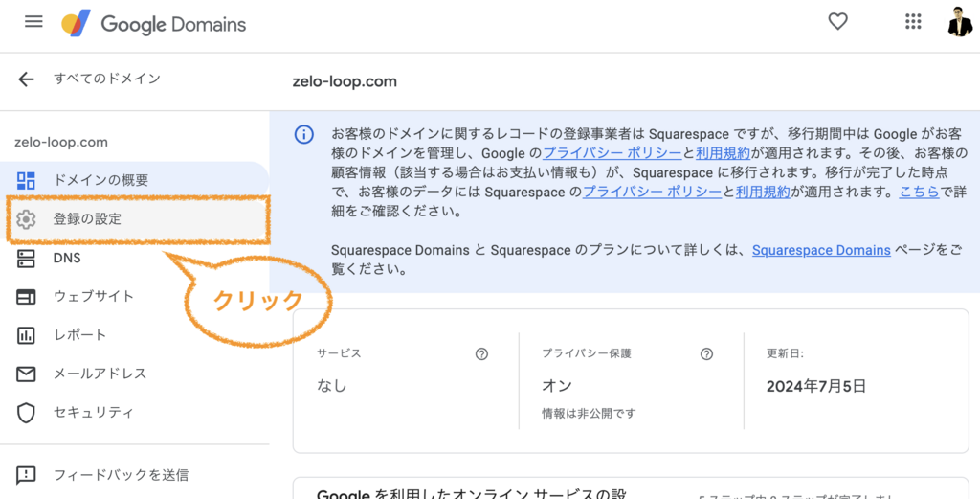Click the メールアドレス envelope icon
980x499 pixels.
click(26, 374)
